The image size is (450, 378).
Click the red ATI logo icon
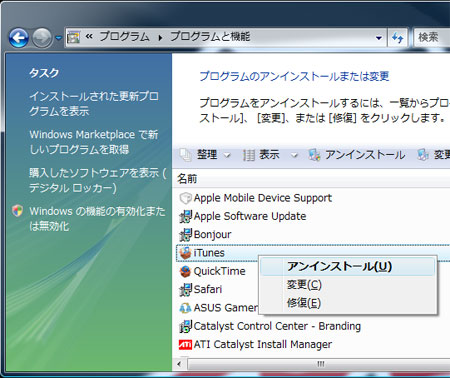pos(185,344)
